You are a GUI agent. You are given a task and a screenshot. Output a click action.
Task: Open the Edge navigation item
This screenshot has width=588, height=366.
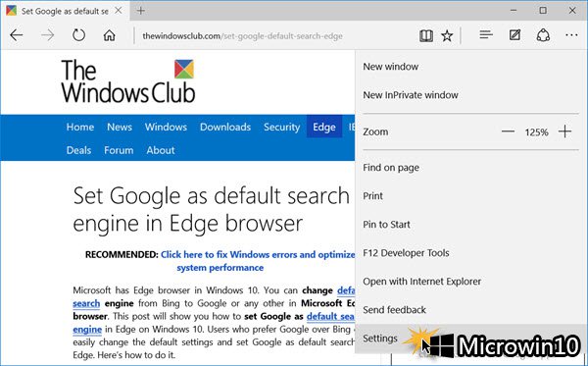(324, 127)
